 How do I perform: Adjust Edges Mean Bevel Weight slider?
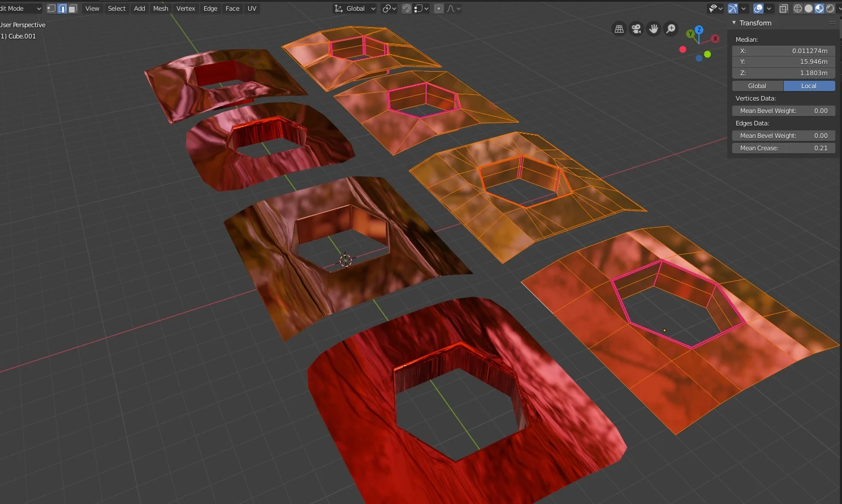[x=784, y=136]
